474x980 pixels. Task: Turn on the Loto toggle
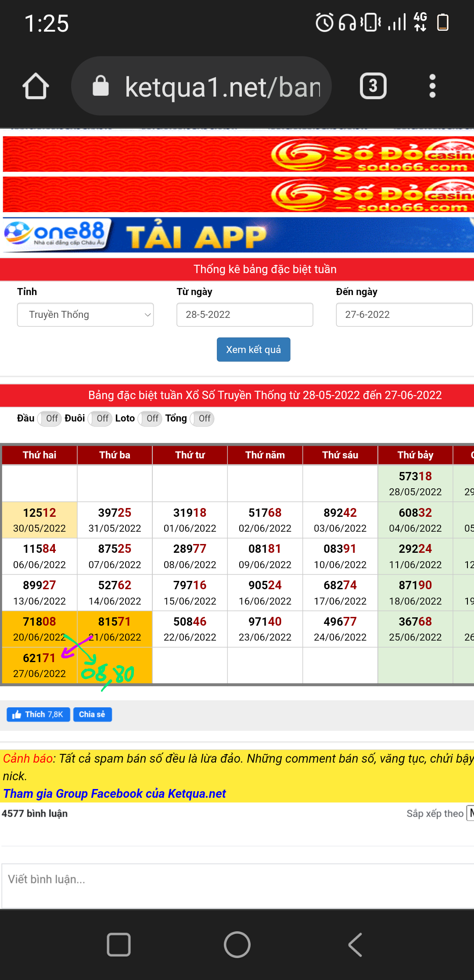[150, 418]
